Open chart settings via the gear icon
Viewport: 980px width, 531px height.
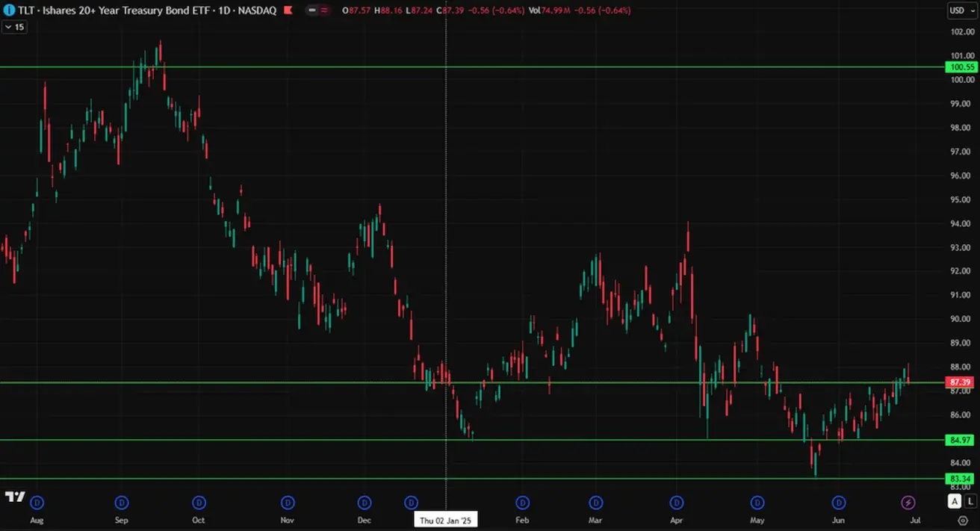962,520
